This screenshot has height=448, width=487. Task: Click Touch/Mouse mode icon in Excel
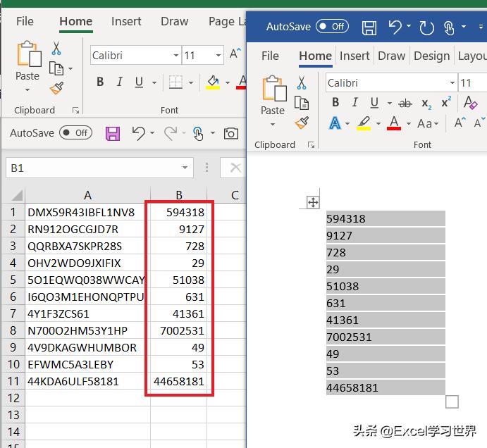coord(198,134)
